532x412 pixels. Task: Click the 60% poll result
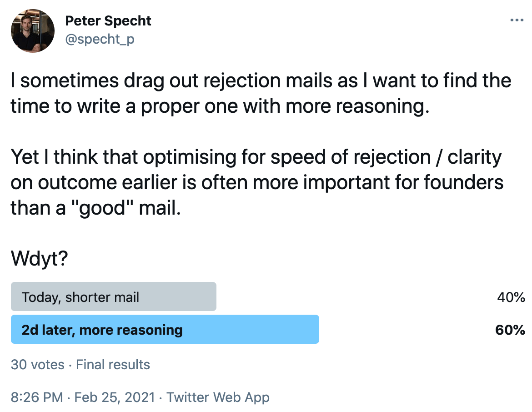(510, 330)
